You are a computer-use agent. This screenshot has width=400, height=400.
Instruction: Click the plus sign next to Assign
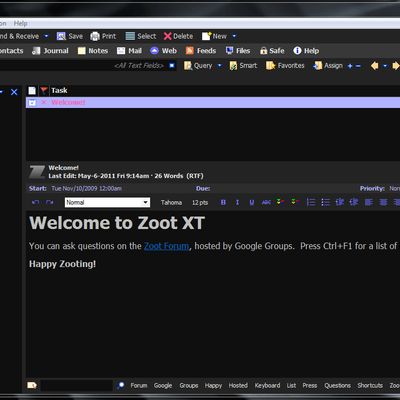click(x=350, y=66)
